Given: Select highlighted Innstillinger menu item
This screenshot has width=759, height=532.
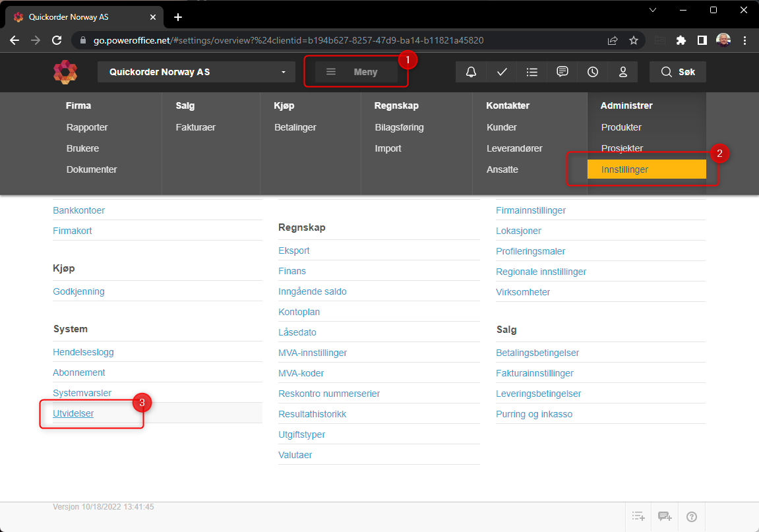Looking at the screenshot, I should click(647, 169).
